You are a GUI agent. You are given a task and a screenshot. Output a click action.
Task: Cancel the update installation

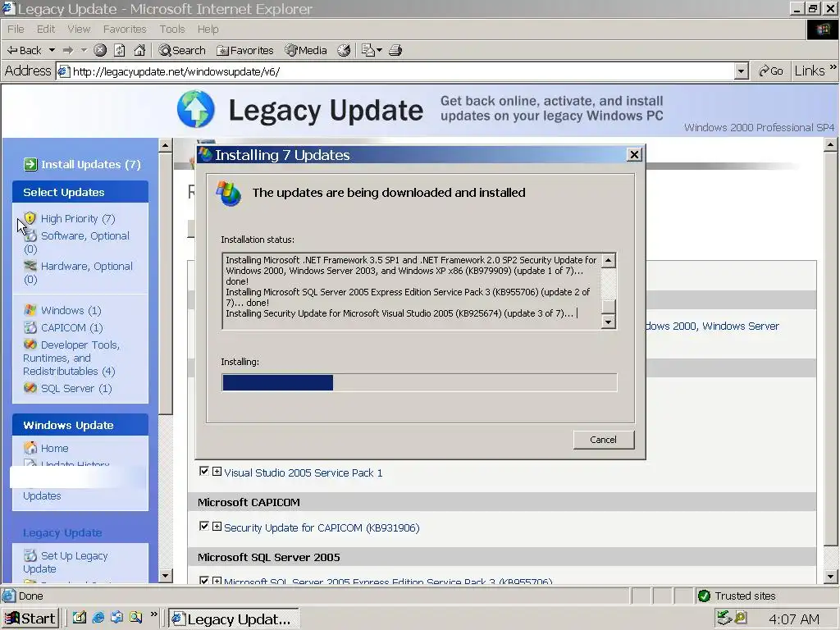point(603,440)
